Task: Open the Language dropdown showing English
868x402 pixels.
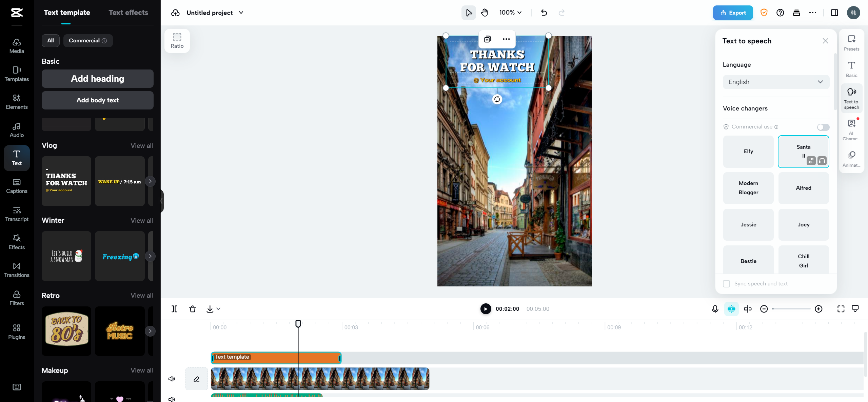Action: pyautogui.click(x=775, y=82)
